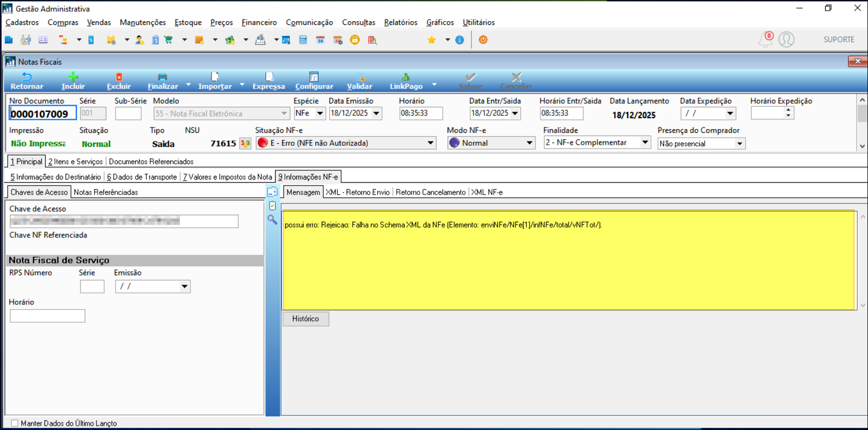Screen dimensions: 868x430
Task: Click the magnifying glass search icon
Action: click(x=272, y=220)
